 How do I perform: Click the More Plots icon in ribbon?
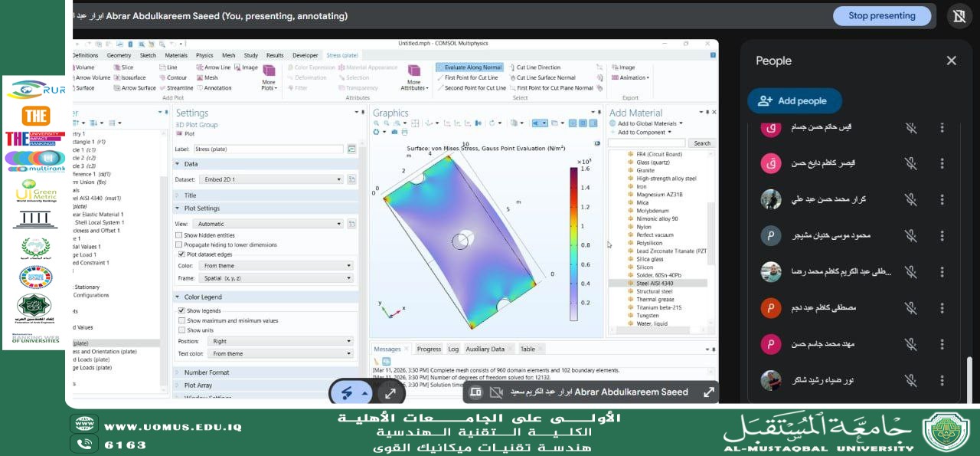point(269,71)
